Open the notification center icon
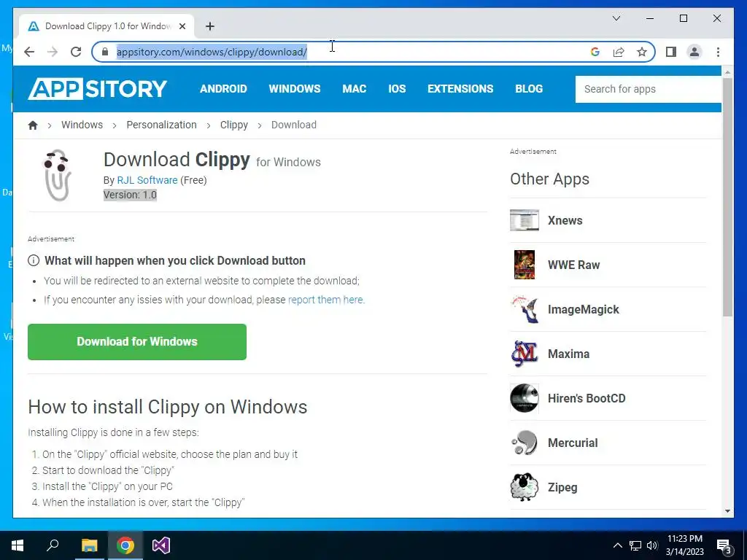 (724, 545)
